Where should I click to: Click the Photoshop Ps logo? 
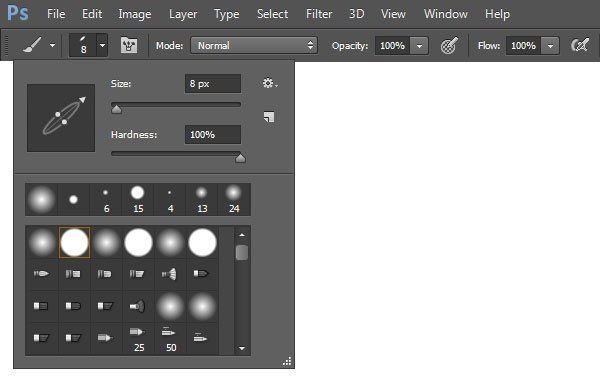pos(18,13)
